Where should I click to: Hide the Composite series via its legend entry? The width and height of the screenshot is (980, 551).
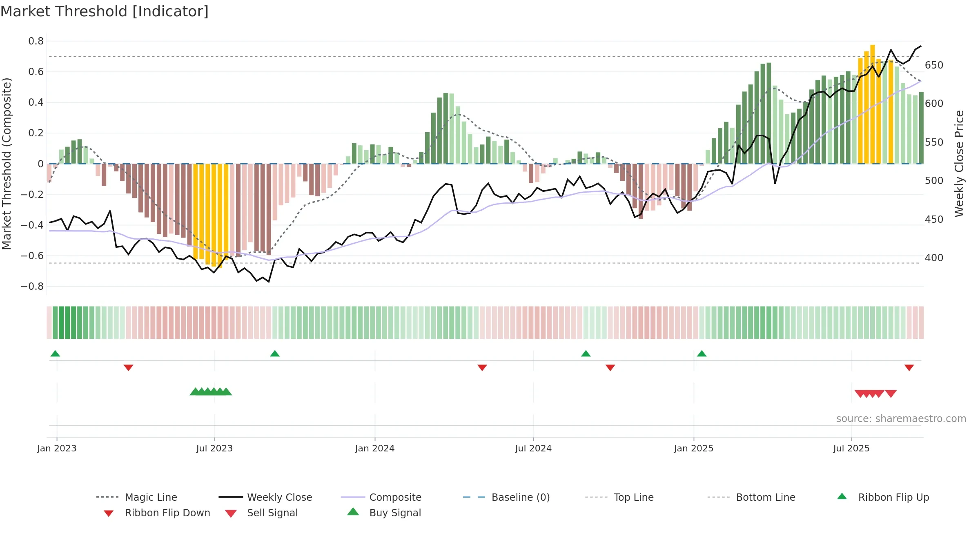pyautogui.click(x=381, y=497)
